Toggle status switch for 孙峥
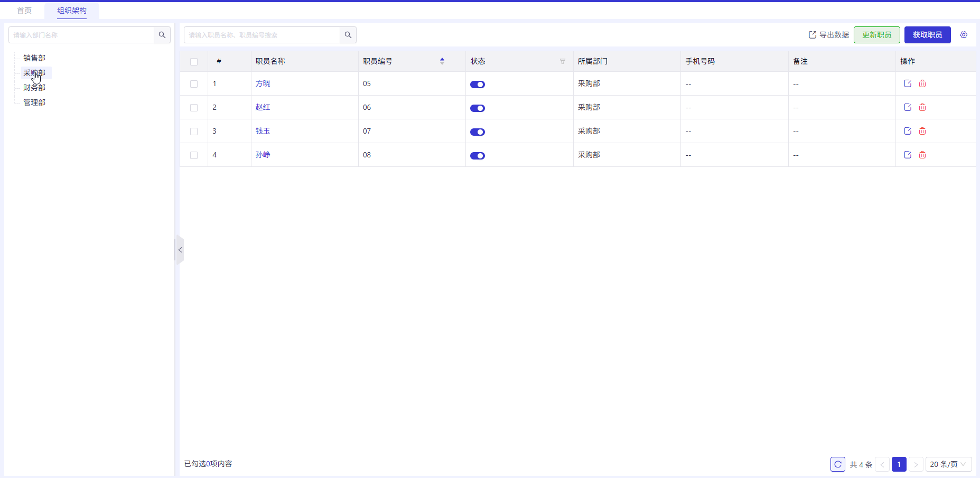This screenshot has width=980, height=478. tap(478, 156)
